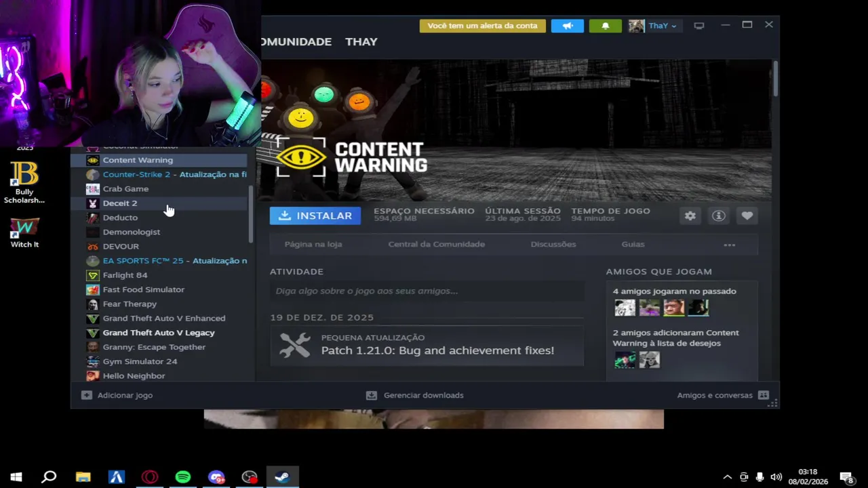868x488 pixels.
Task: View first wishlist friend avatar
Action: click(625, 360)
